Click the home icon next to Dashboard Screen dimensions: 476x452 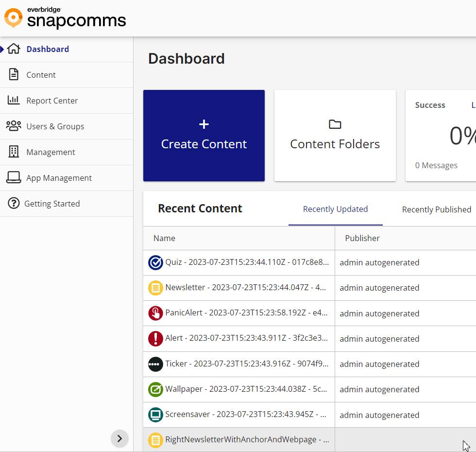click(x=14, y=49)
